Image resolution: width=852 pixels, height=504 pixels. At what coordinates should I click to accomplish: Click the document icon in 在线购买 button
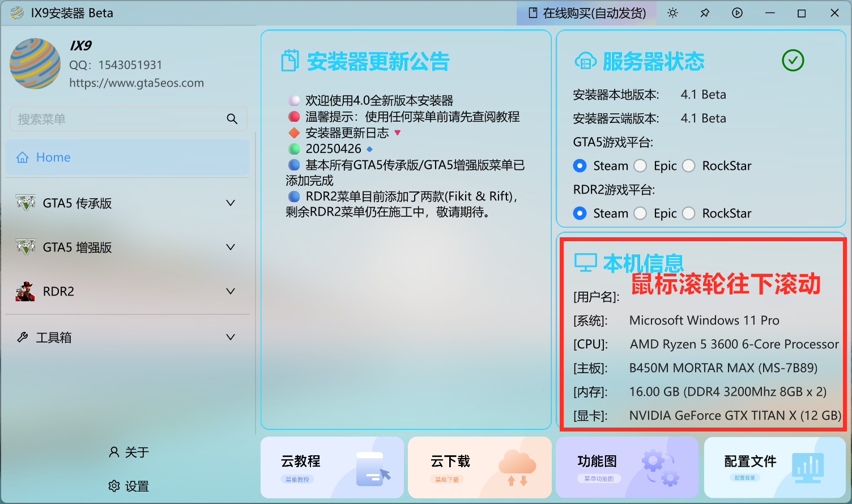click(532, 13)
